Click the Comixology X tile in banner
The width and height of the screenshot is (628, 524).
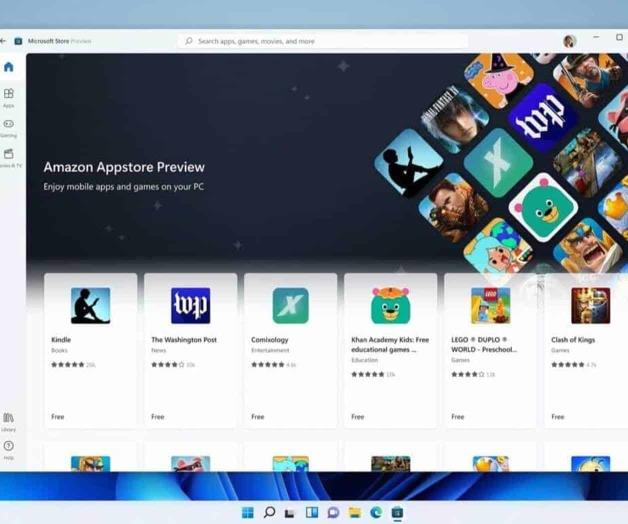click(498, 163)
